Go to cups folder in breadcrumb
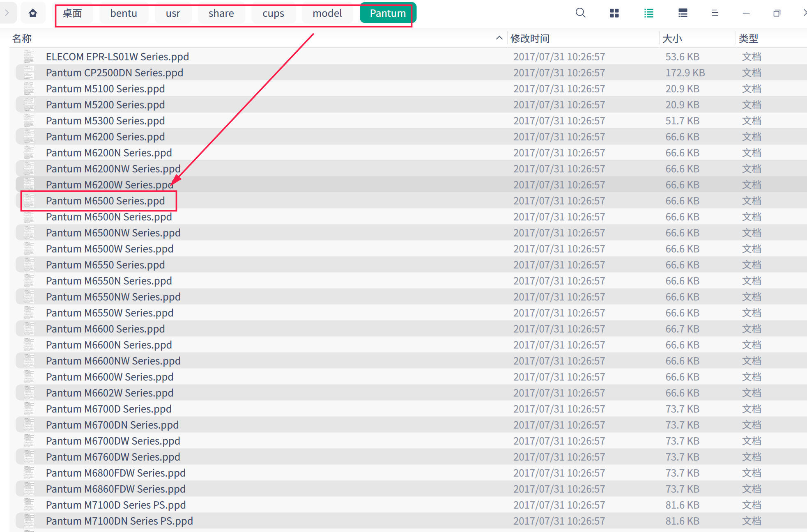Image resolution: width=807 pixels, height=532 pixels. 274,13
